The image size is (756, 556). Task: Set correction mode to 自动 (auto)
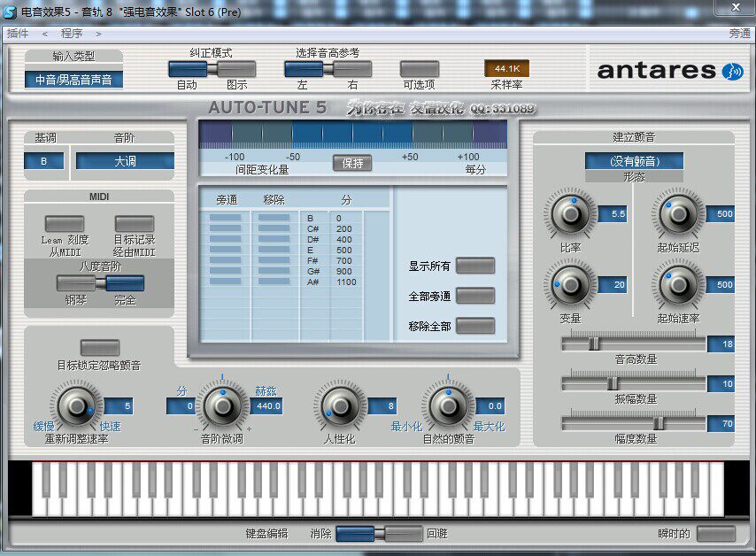[x=187, y=69]
